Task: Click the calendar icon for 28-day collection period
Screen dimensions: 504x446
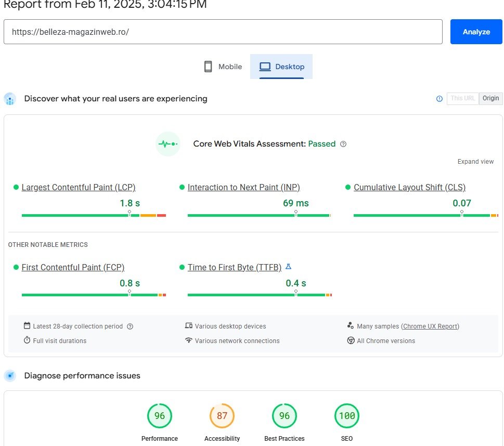Action: coord(26,326)
